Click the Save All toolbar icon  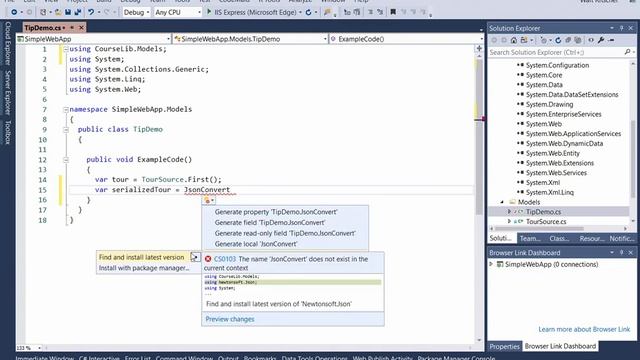coord(77,12)
